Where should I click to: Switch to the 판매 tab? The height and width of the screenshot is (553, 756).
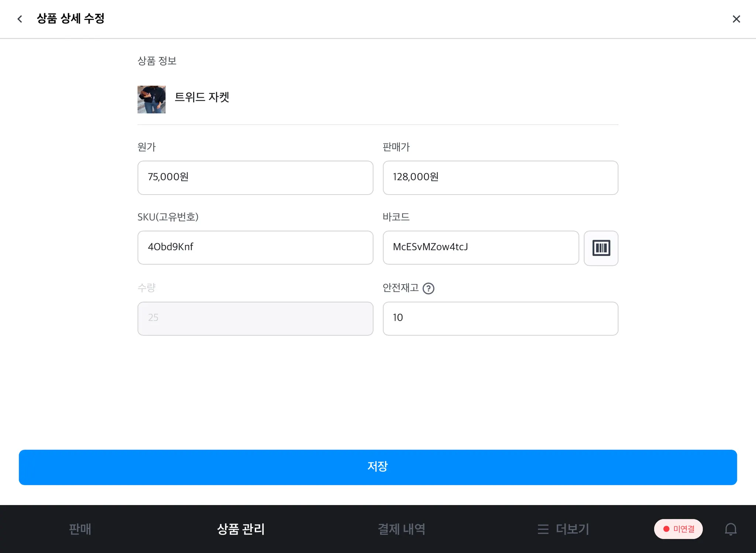click(x=80, y=529)
